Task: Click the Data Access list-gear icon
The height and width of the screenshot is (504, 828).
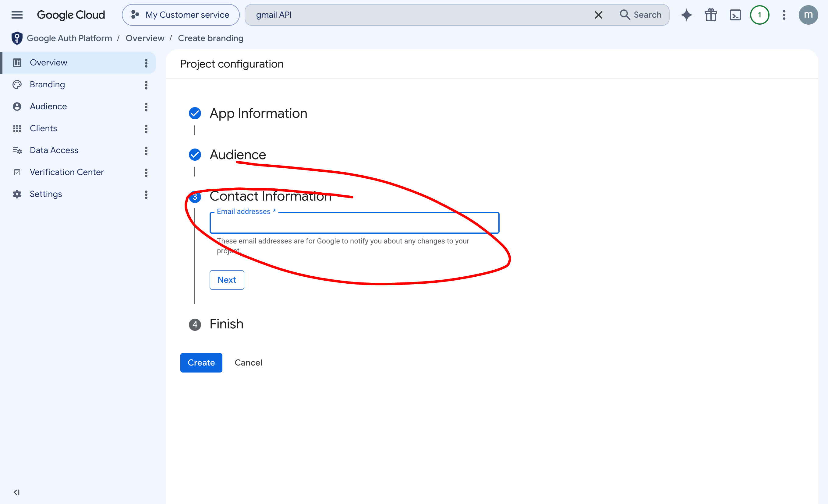Action: pos(17,150)
